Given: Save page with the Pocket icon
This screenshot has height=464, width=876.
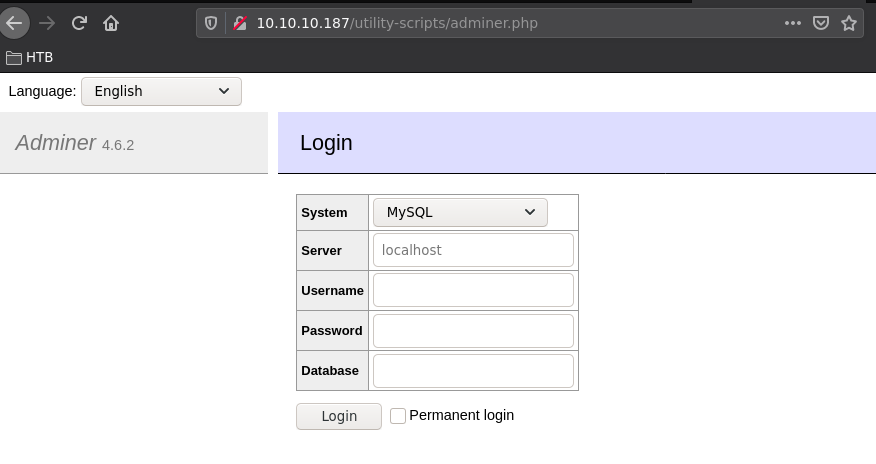Looking at the screenshot, I should 820,23.
